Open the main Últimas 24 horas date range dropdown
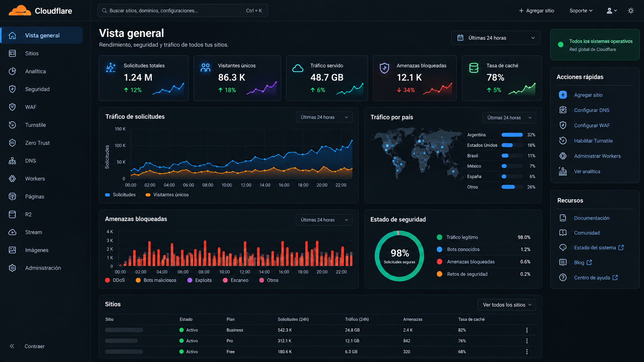The width and height of the screenshot is (644, 362). click(496, 38)
